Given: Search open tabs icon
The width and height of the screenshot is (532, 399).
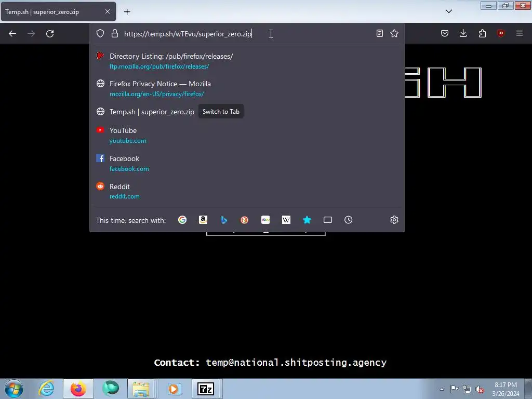Looking at the screenshot, I should [x=328, y=220].
